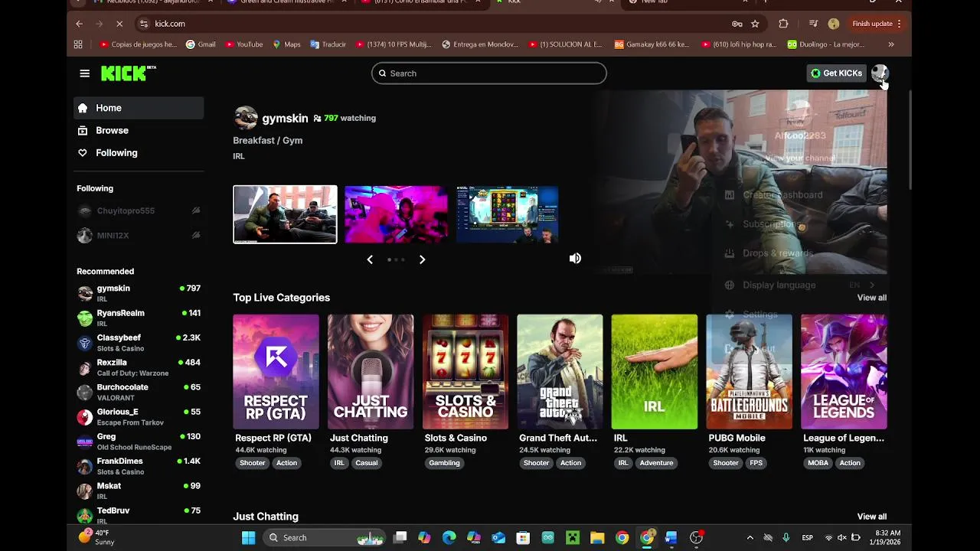Open the YouTube bookmark
This screenshot has width=980, height=551.
(x=244, y=44)
